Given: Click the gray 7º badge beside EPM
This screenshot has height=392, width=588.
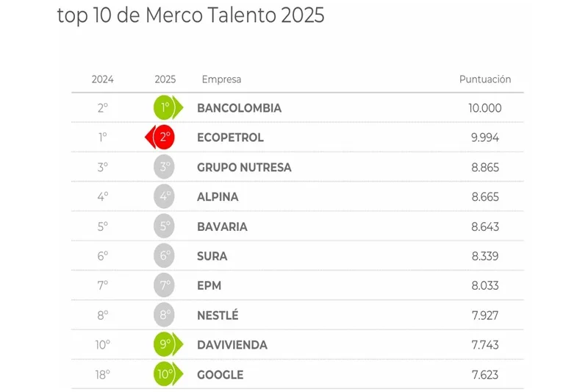Looking at the screenshot, I should point(165,285).
